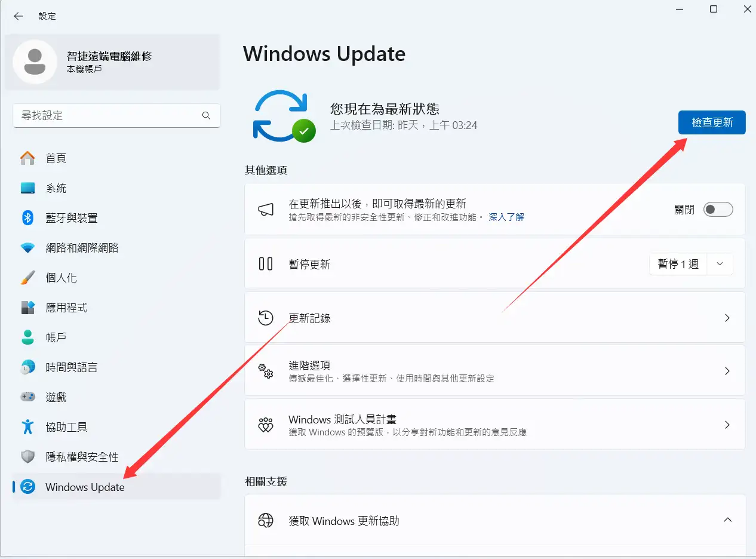Click the megaphone icon for latest updates

[x=266, y=210]
